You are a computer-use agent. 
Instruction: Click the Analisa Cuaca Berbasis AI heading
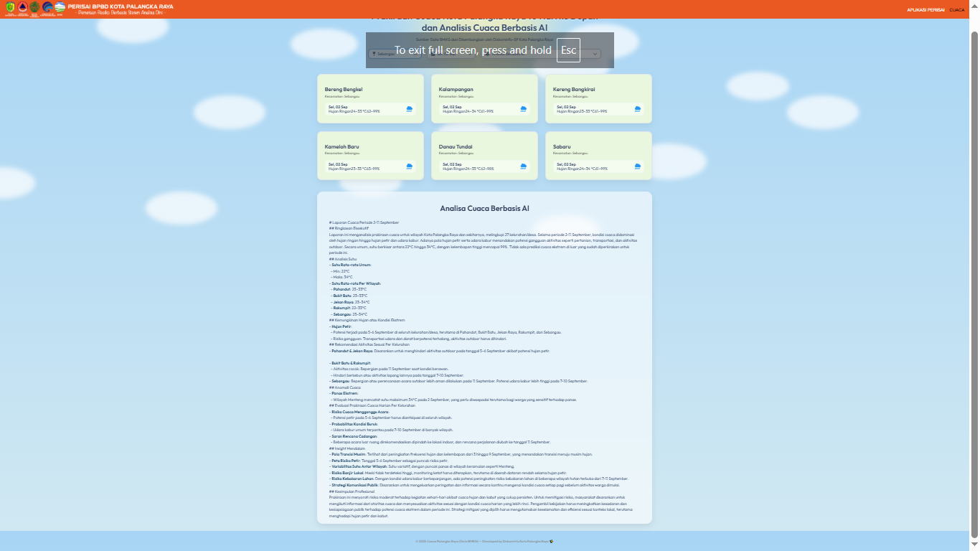pos(485,209)
